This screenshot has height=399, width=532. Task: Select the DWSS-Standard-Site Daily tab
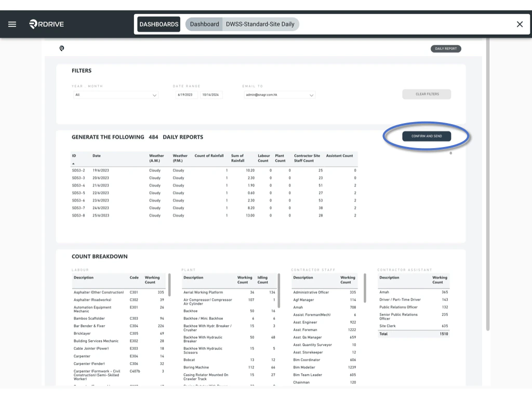tap(261, 24)
